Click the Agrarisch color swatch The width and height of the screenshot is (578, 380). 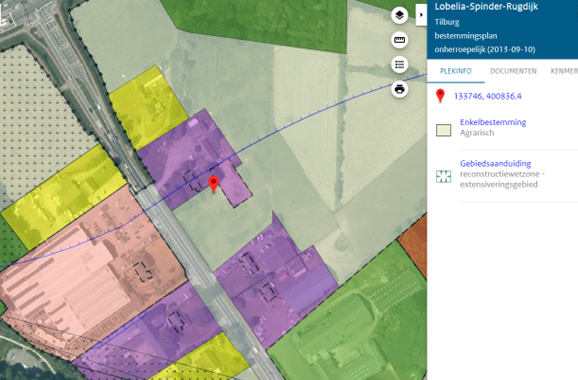[443, 130]
